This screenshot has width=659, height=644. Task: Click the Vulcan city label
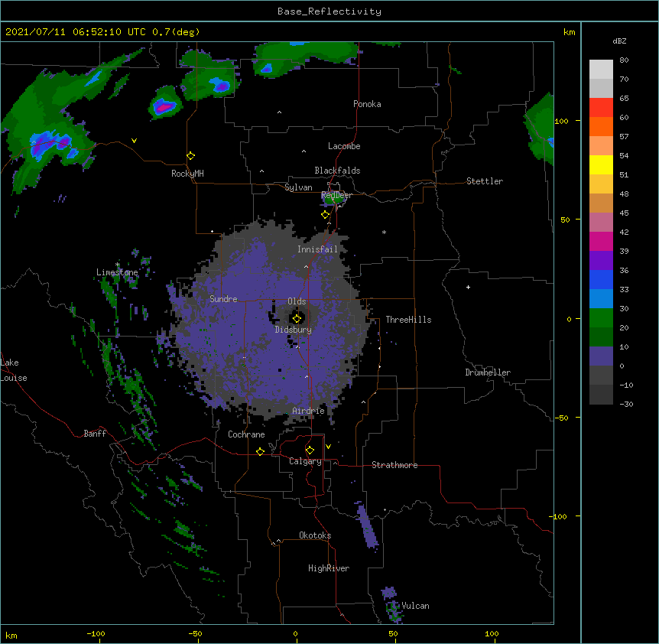(x=415, y=606)
